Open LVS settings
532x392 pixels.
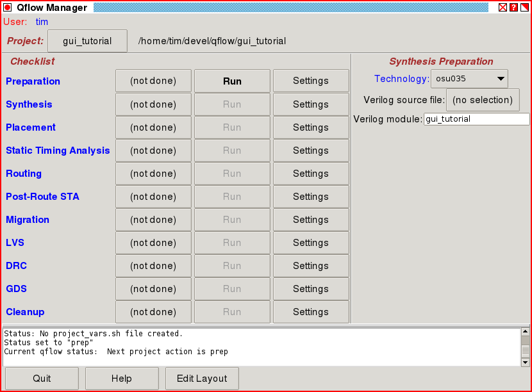tap(311, 243)
